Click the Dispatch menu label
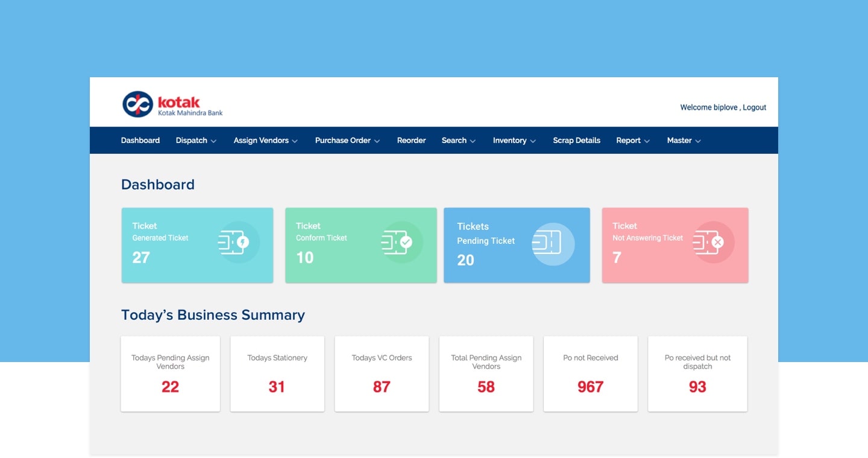 (192, 141)
